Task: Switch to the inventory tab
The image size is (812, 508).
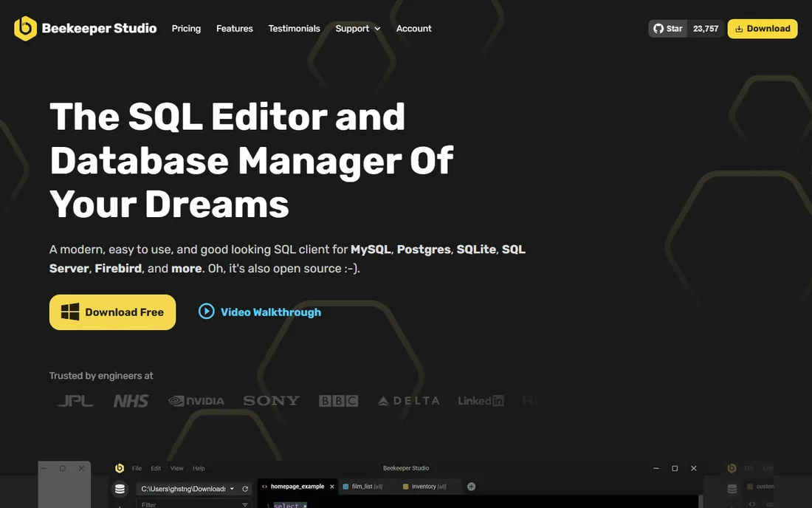Action: 428,487
